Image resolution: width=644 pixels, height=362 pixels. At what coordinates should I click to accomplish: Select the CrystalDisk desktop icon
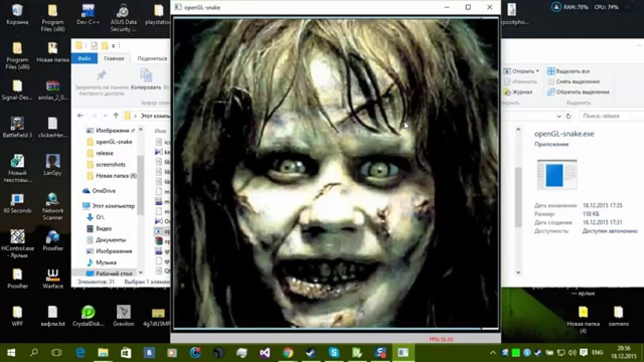(88, 316)
